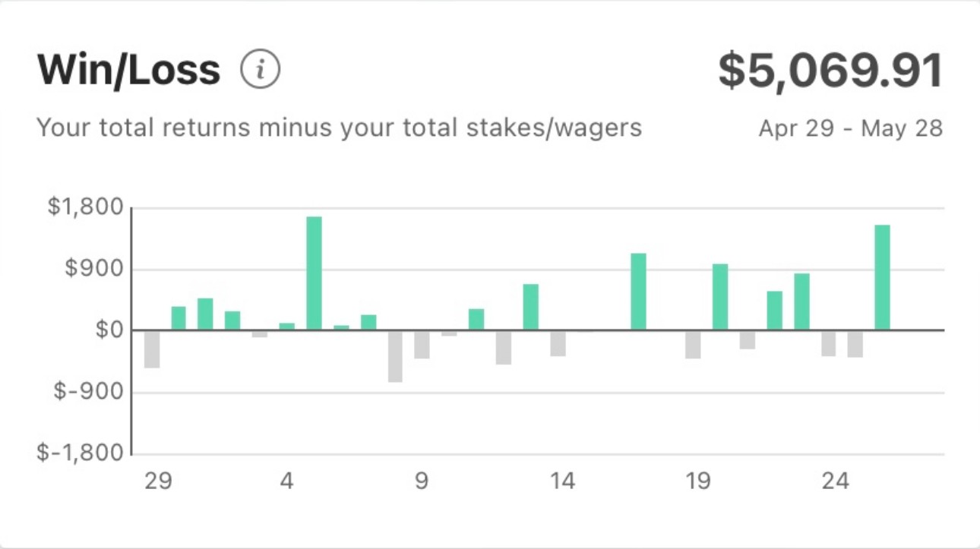The image size is (980, 549).
Task: Select the green bar on May 17
Action: pyautogui.click(x=639, y=292)
